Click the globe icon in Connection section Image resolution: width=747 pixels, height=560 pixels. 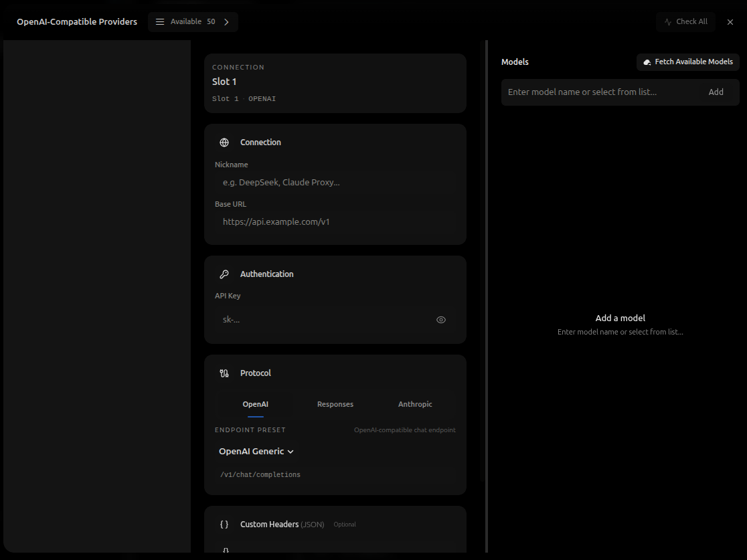point(224,143)
